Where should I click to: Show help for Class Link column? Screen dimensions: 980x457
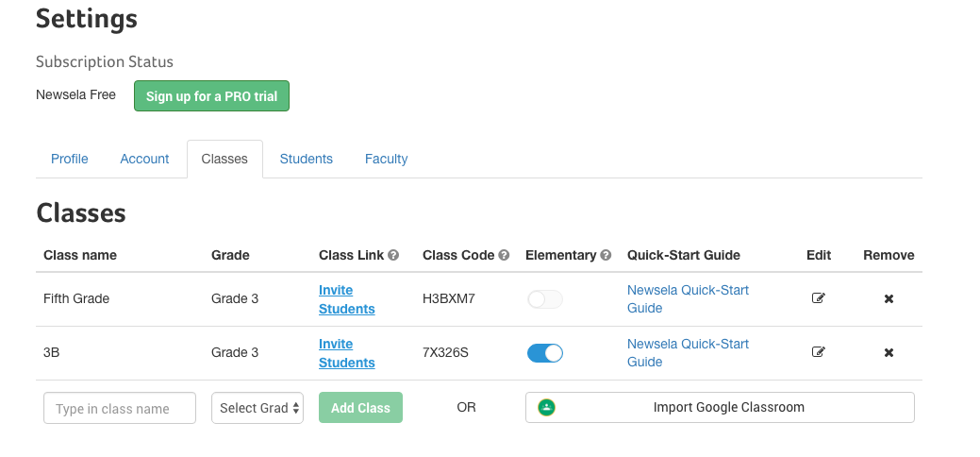(x=393, y=256)
